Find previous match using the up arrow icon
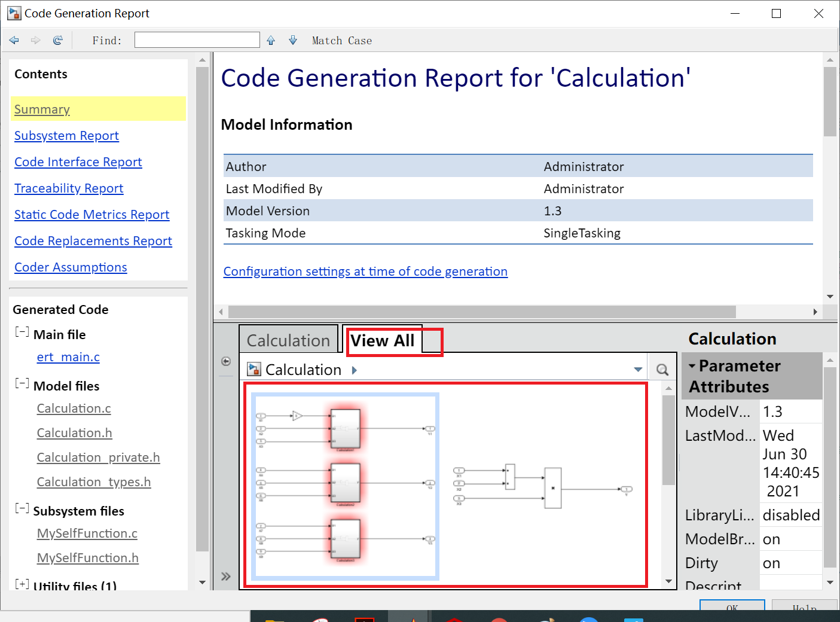 (270, 40)
